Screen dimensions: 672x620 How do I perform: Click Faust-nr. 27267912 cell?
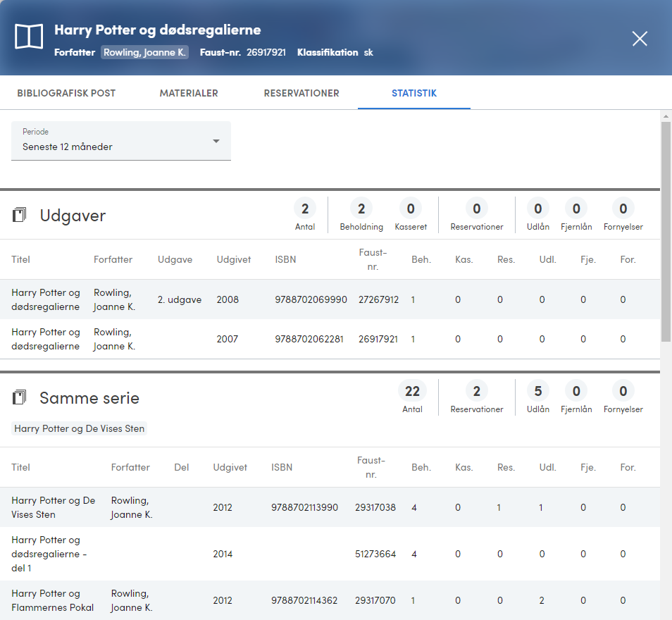[378, 299]
